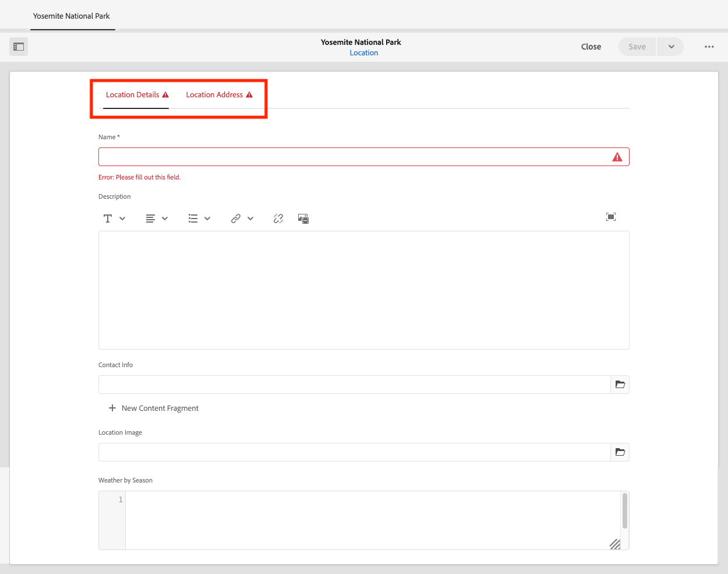Click the Name field error warning icon
728x574 pixels.
[617, 157]
